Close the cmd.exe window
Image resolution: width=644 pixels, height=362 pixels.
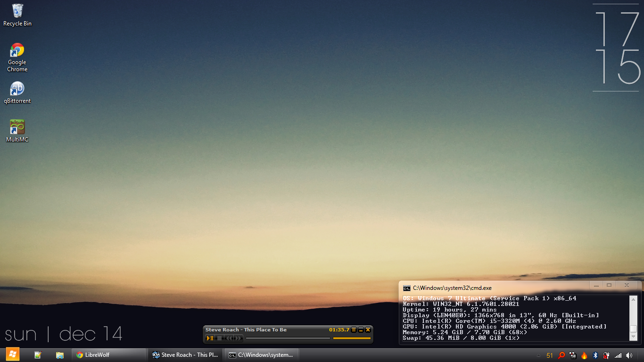(x=627, y=285)
